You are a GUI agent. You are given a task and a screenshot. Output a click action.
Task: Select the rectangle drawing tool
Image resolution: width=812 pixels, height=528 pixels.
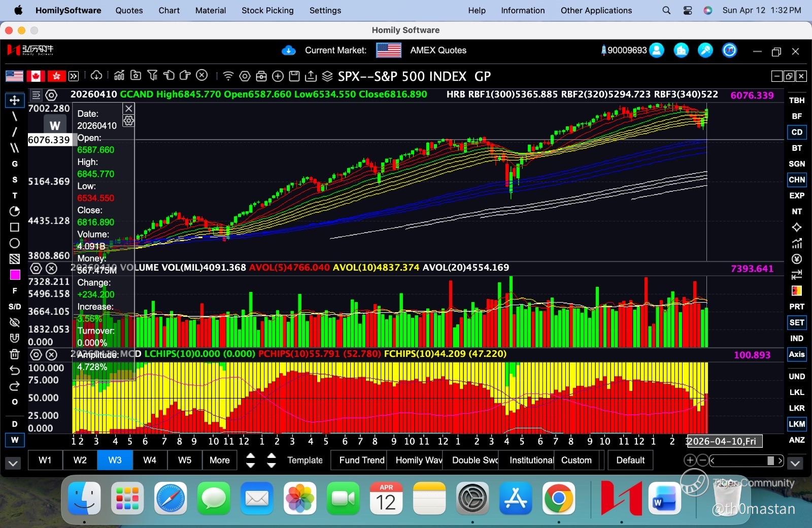15,227
